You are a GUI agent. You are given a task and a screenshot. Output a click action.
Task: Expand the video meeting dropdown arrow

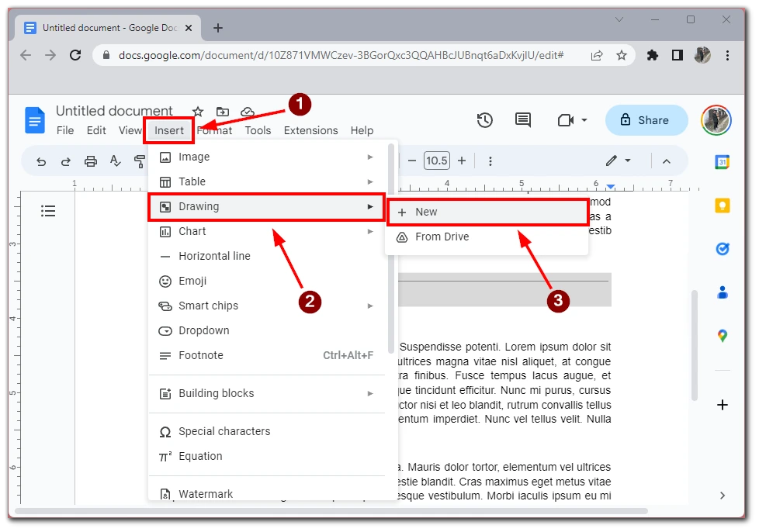(584, 120)
